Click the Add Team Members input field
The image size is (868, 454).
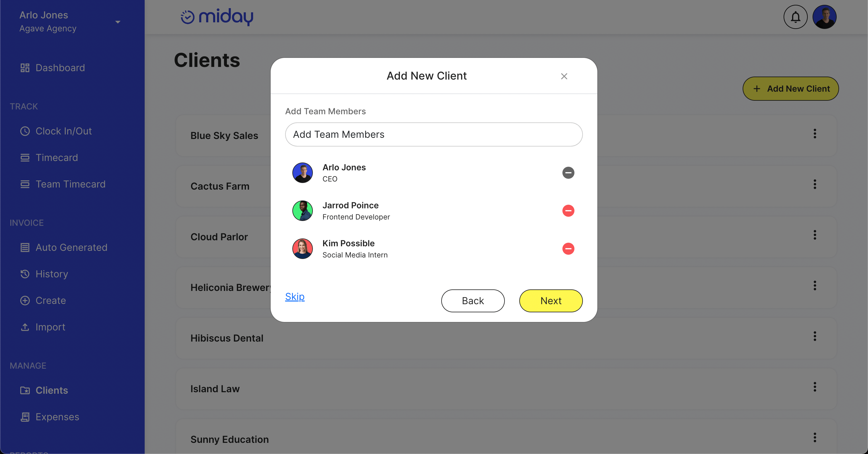[434, 134]
